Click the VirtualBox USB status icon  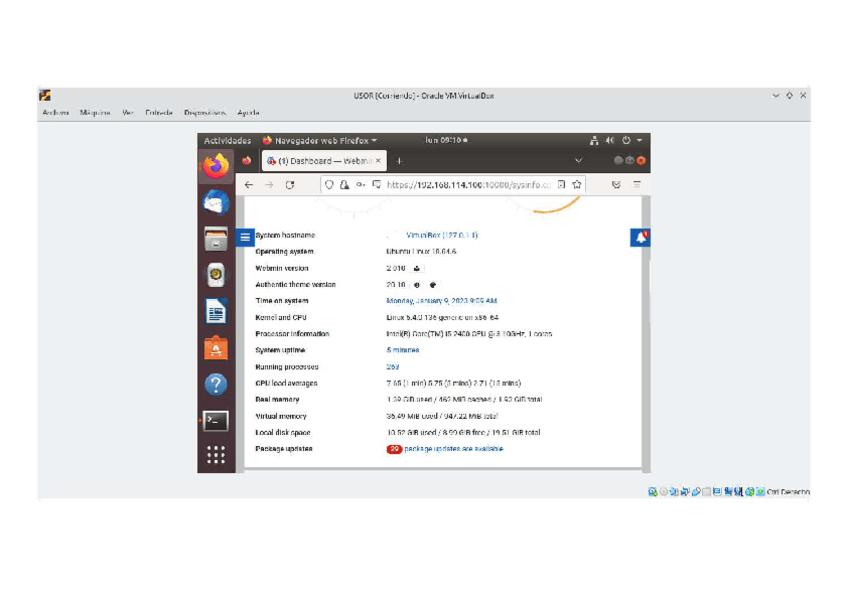coord(697,491)
